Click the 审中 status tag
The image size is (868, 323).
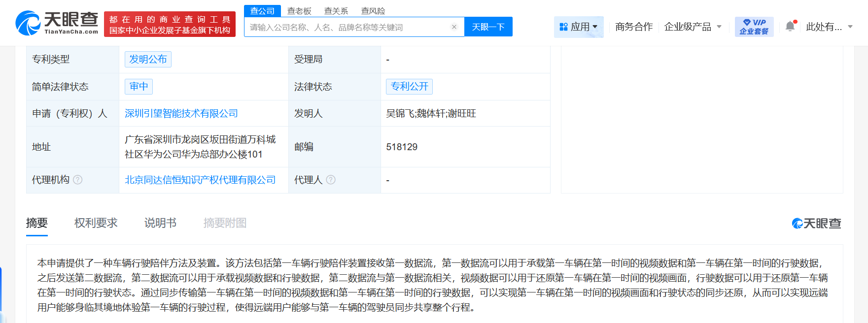(x=139, y=86)
